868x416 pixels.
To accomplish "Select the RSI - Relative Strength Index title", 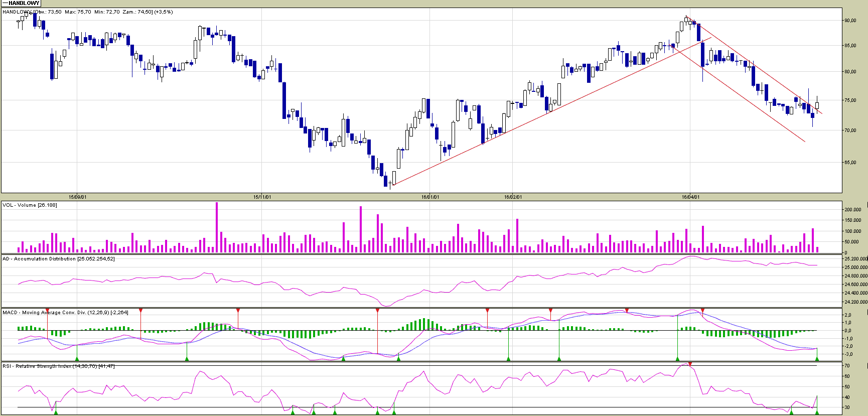I will [58, 366].
